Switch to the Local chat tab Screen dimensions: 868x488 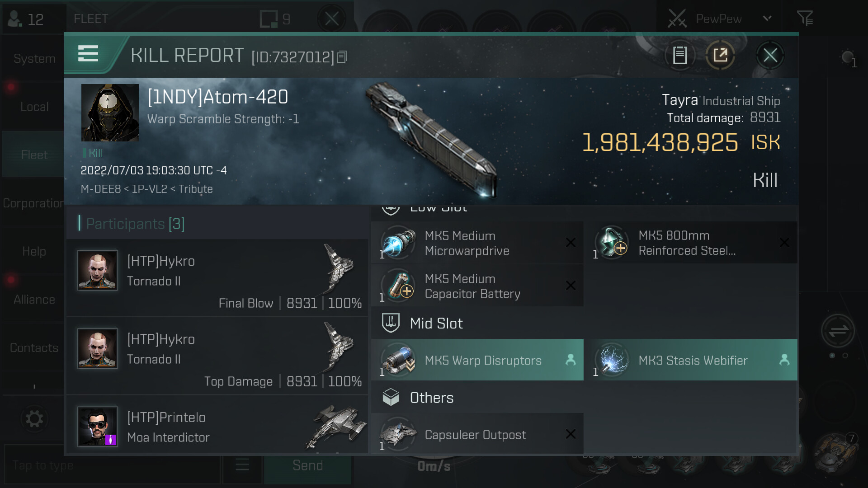[x=34, y=107]
